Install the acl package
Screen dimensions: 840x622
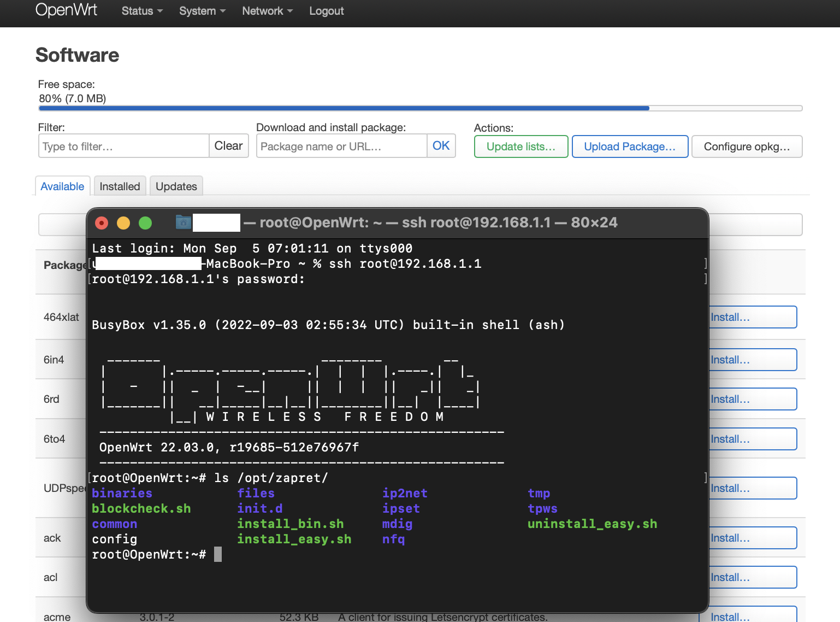(753, 577)
